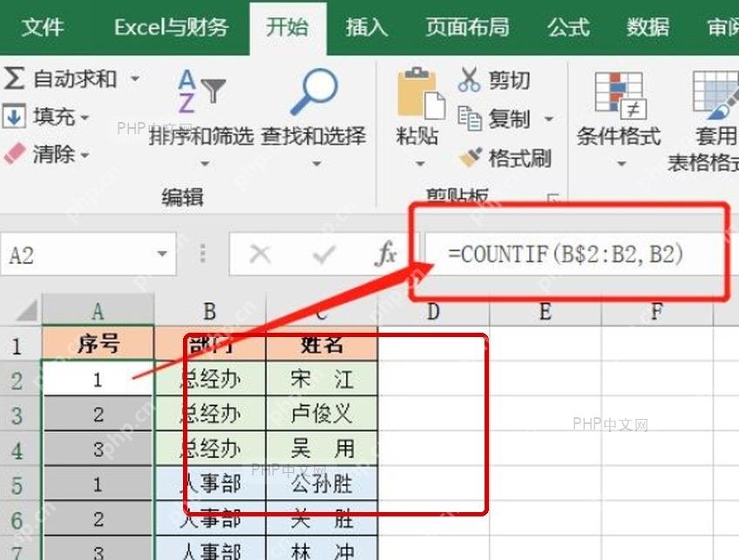This screenshot has height=560, width=739.
Task: Open the 数据 ribbon tab
Action: (648, 27)
